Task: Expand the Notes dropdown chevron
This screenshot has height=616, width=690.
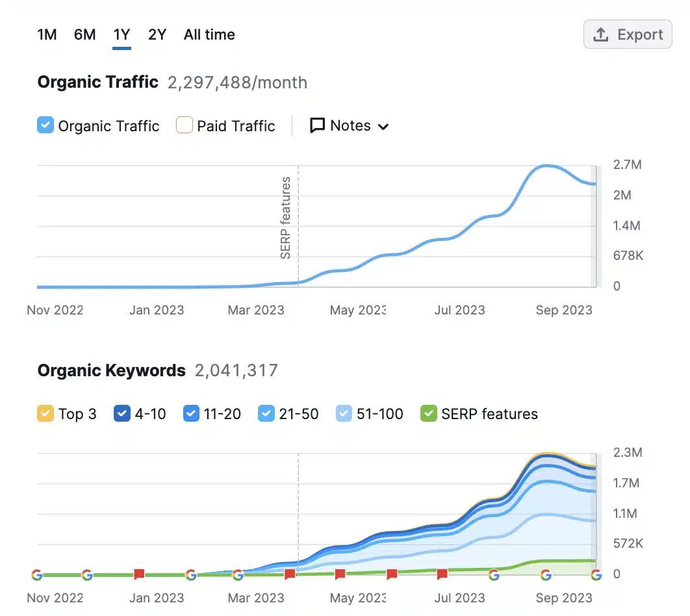Action: [383, 127]
